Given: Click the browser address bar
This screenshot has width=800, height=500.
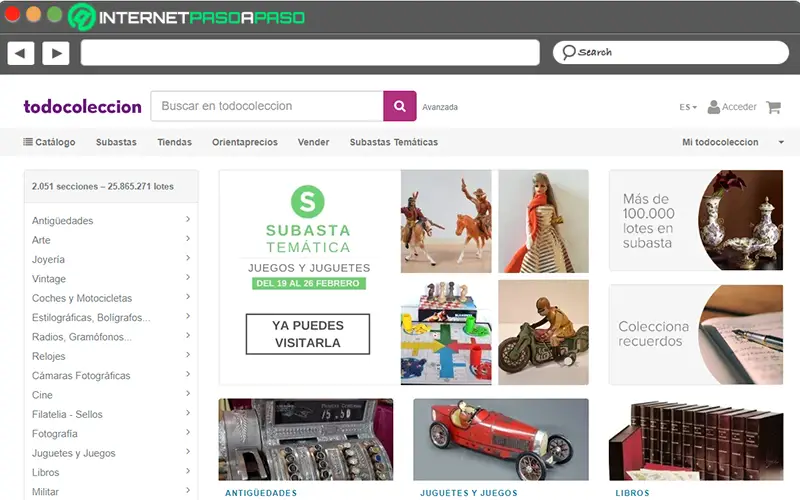Looking at the screenshot, I should [x=310, y=53].
